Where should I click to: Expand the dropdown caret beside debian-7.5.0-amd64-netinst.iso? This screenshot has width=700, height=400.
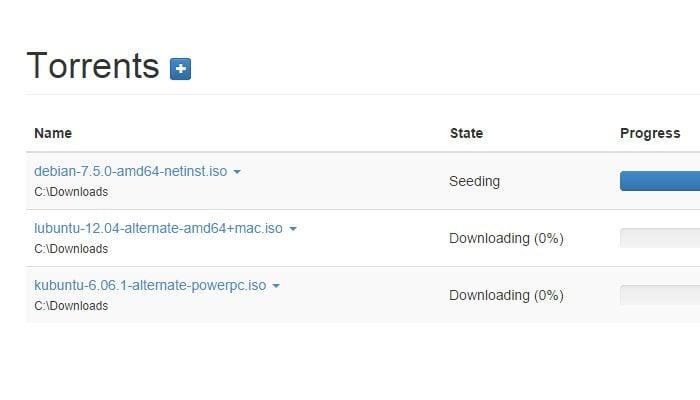coord(237,172)
